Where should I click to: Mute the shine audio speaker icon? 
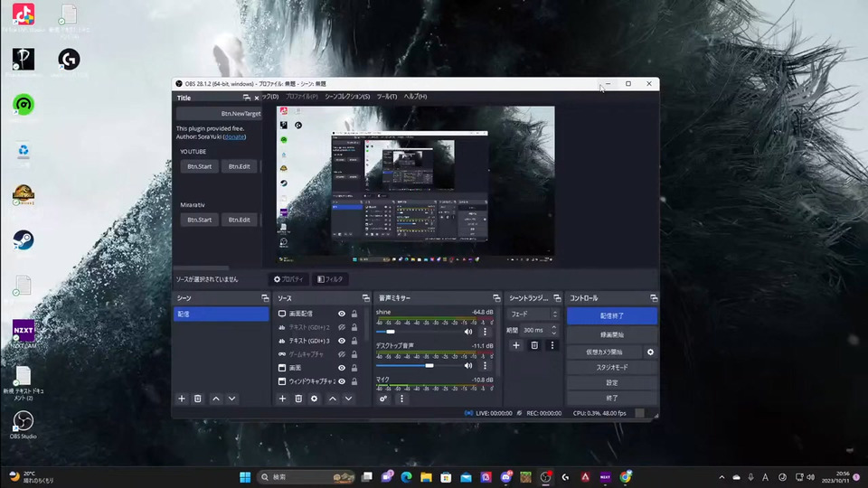click(x=468, y=332)
